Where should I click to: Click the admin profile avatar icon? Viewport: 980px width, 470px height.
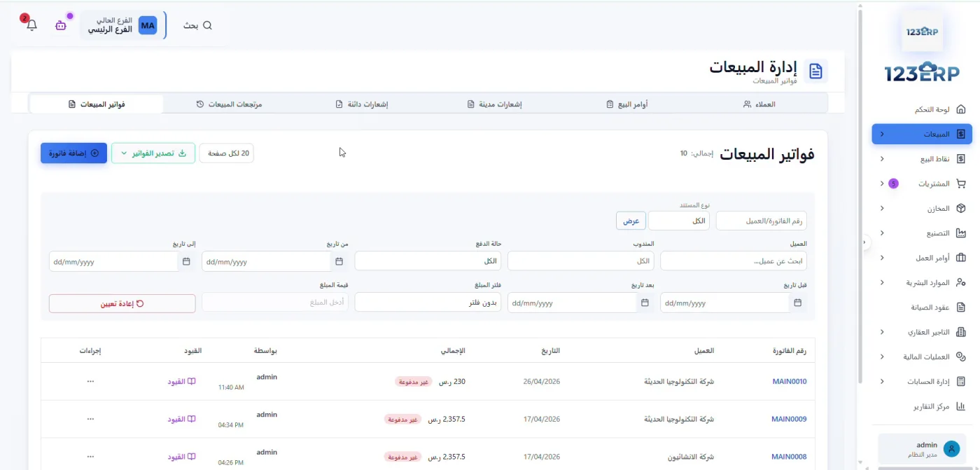point(951,449)
